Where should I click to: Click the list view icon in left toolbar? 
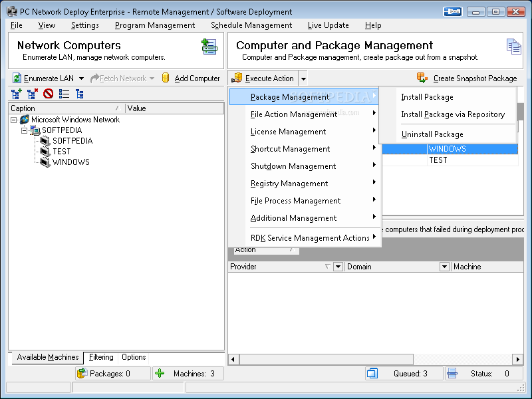tap(64, 94)
